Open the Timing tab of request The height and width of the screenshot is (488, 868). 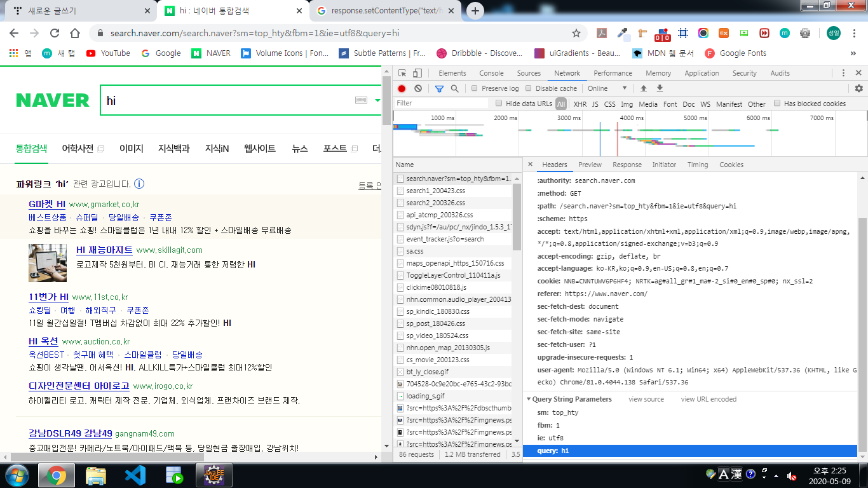pyautogui.click(x=698, y=165)
